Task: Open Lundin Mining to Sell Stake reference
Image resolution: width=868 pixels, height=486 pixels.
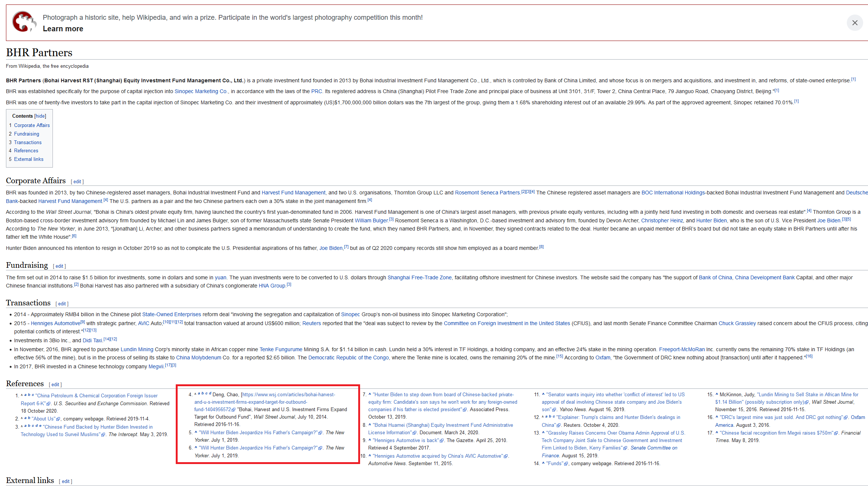Action: coord(787,398)
